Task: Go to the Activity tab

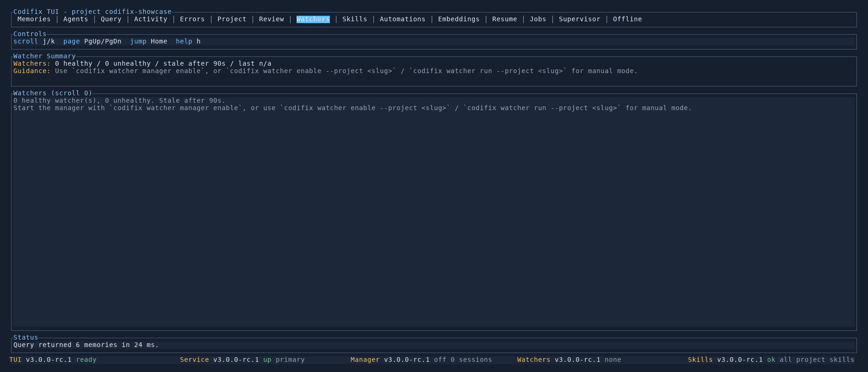Action: click(151, 19)
